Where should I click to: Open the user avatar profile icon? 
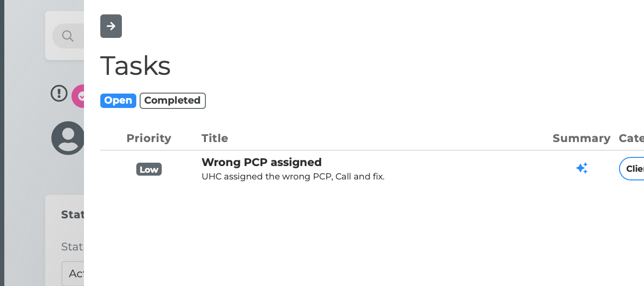(68, 138)
